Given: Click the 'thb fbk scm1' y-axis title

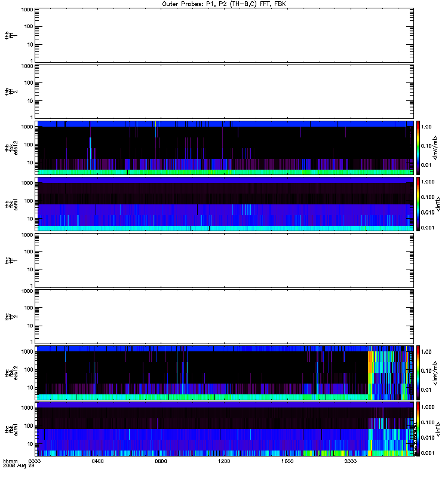Looking at the screenshot, I should point(11,204).
